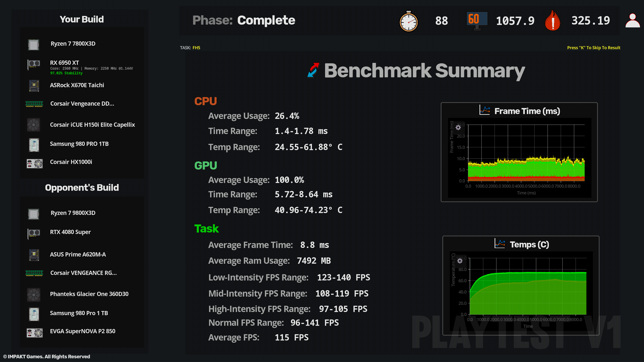The image size is (644, 362).
Task: Select the FH5 task label
Action: coord(196,48)
